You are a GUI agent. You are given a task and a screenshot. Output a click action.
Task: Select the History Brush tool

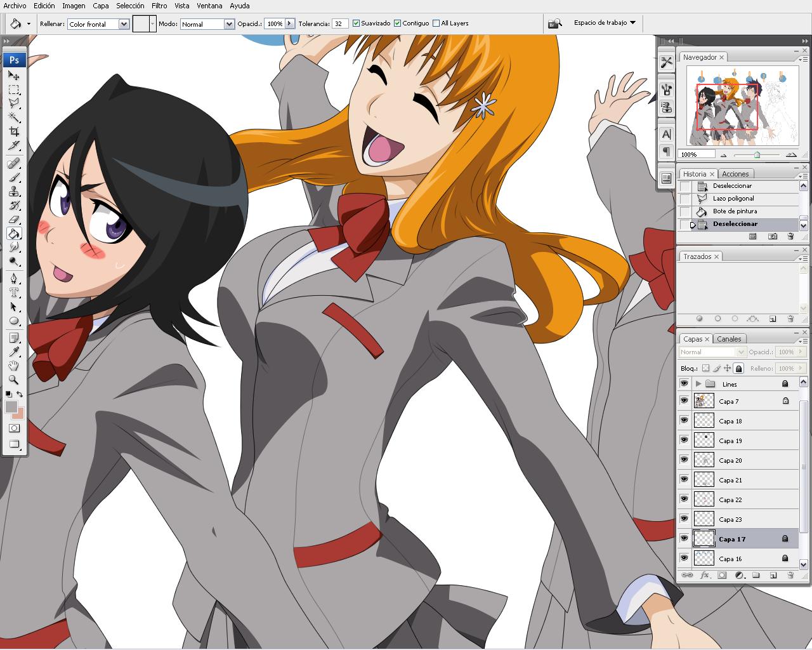tap(14, 206)
